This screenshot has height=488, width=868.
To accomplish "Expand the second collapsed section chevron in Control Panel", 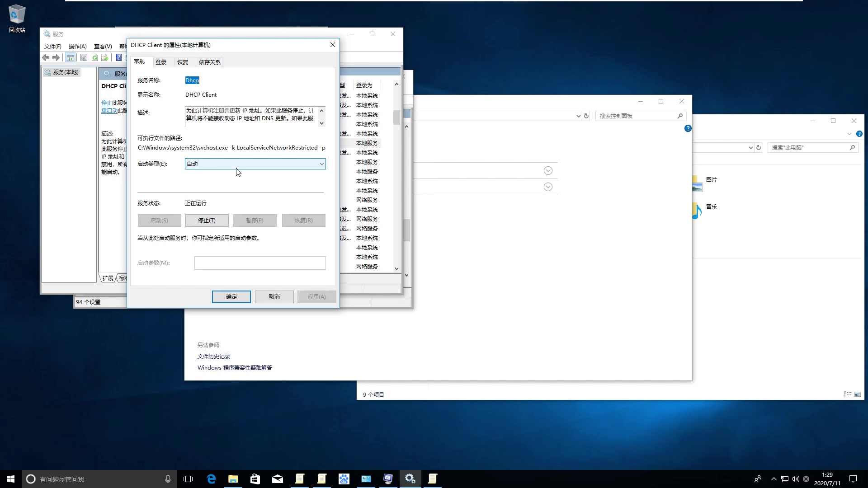I will [x=548, y=187].
